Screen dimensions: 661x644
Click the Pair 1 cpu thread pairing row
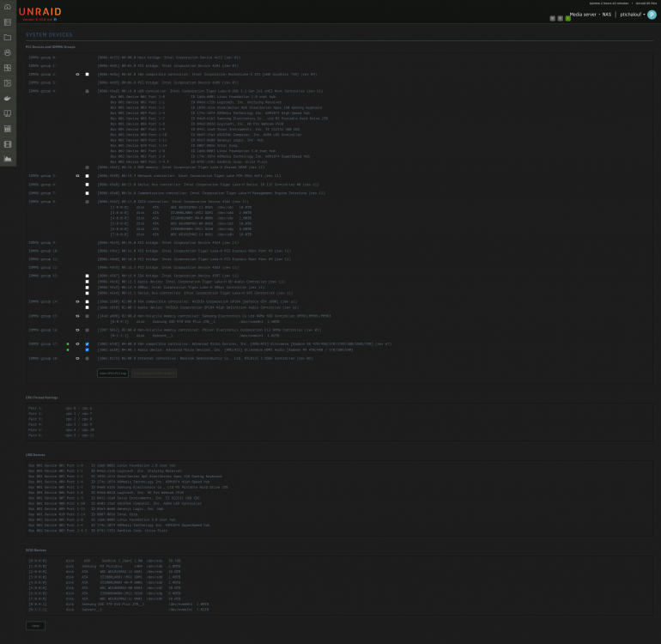(60, 409)
